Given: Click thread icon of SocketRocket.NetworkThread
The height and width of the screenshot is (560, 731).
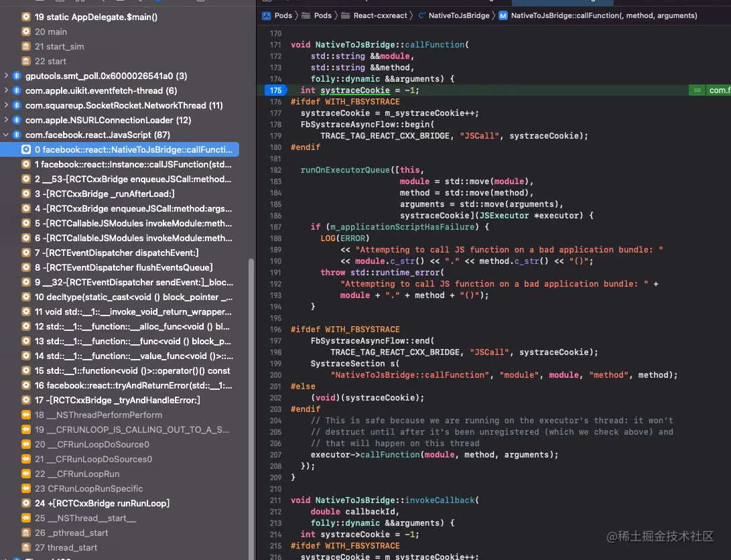Looking at the screenshot, I should tap(17, 105).
